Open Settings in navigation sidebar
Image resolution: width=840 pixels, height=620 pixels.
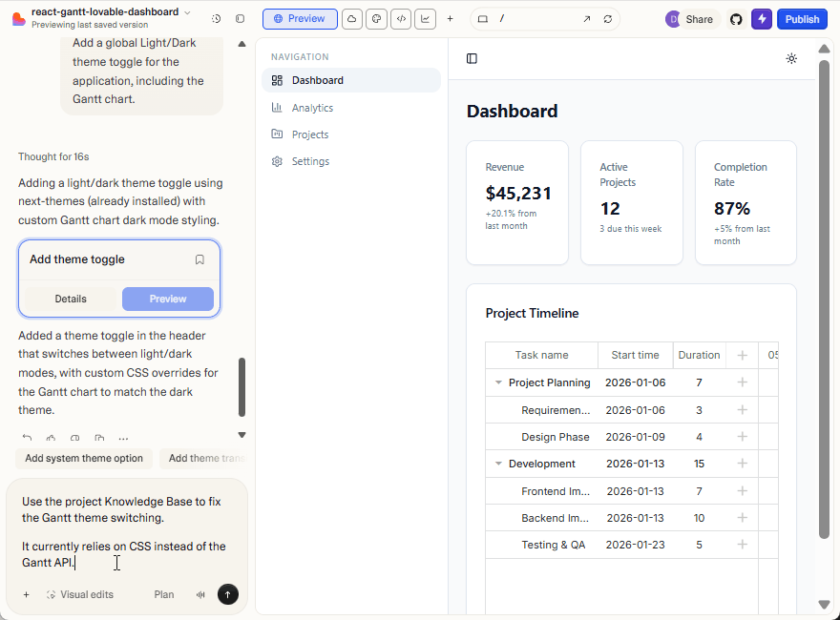click(310, 161)
